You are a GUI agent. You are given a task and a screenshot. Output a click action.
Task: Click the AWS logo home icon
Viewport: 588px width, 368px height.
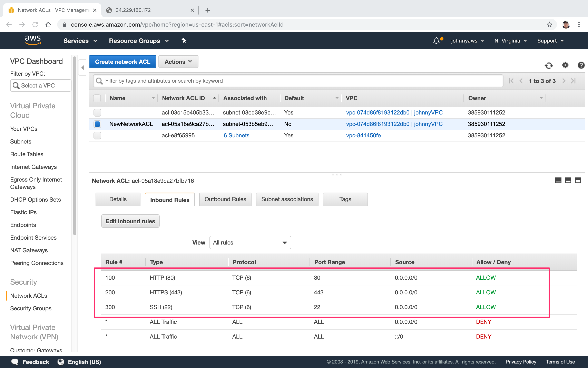[33, 40]
